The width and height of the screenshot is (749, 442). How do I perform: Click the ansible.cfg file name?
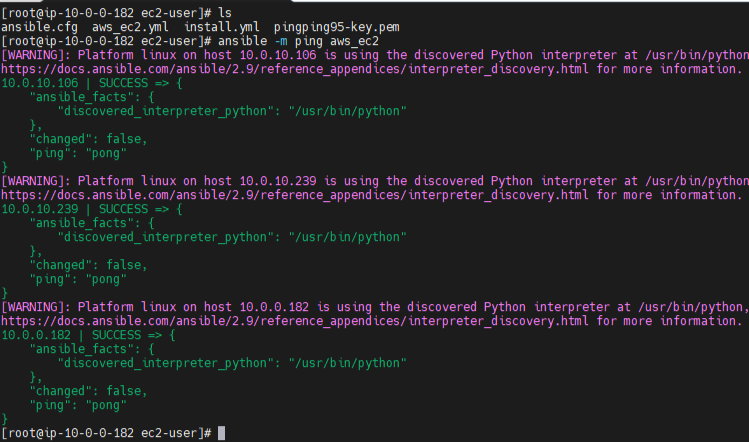point(39,27)
